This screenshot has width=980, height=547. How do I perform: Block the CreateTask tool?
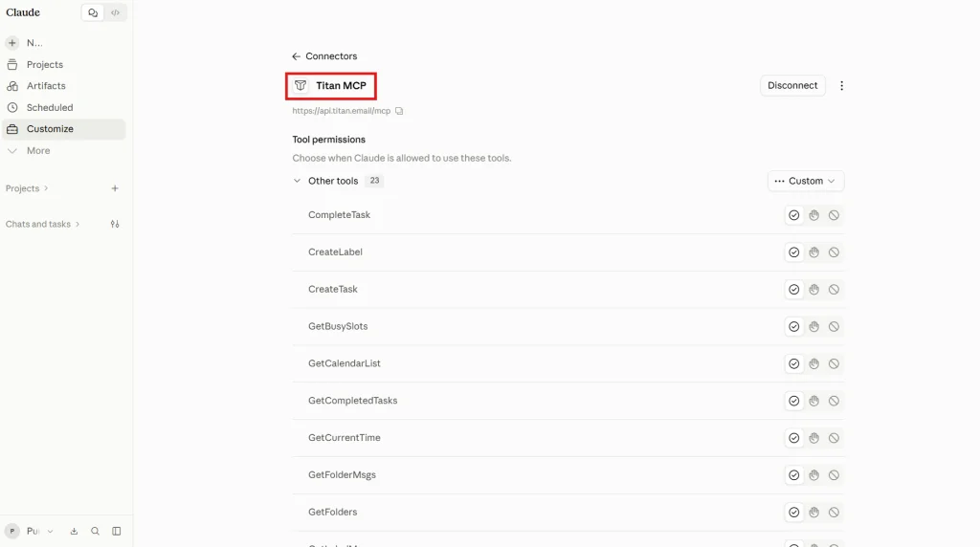click(834, 290)
